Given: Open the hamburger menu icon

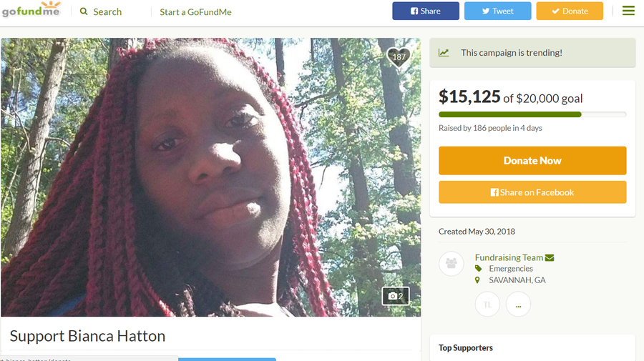Looking at the screenshot, I should [x=628, y=11].
